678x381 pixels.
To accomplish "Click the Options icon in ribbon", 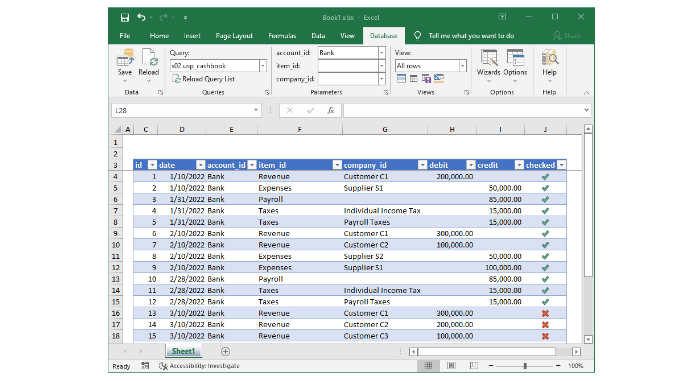I will pos(515,64).
